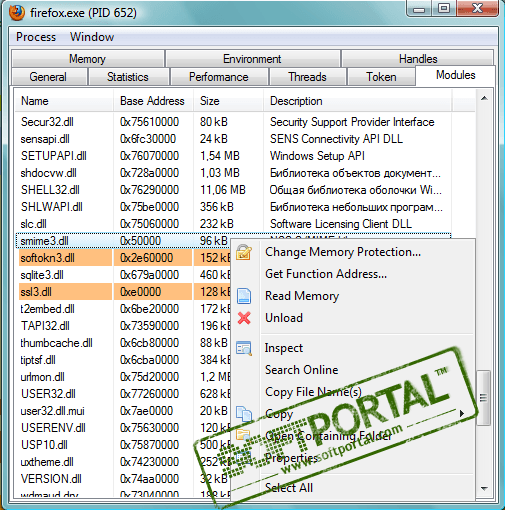Click description SENS Connectivity API DLL
Image resolution: width=505 pixels, height=510 pixels.
pyautogui.click(x=336, y=139)
